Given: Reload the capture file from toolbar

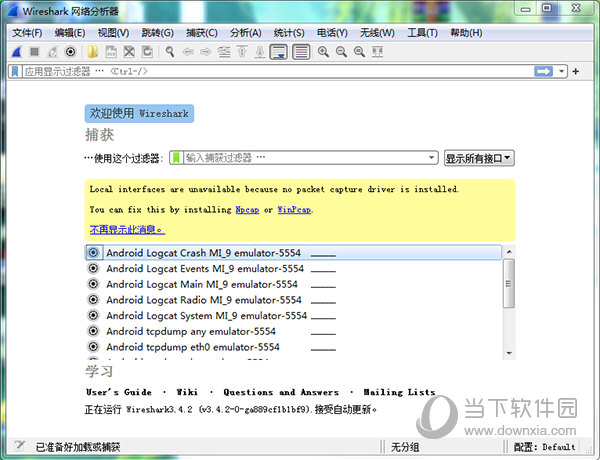Looking at the screenshot, I should (147, 52).
